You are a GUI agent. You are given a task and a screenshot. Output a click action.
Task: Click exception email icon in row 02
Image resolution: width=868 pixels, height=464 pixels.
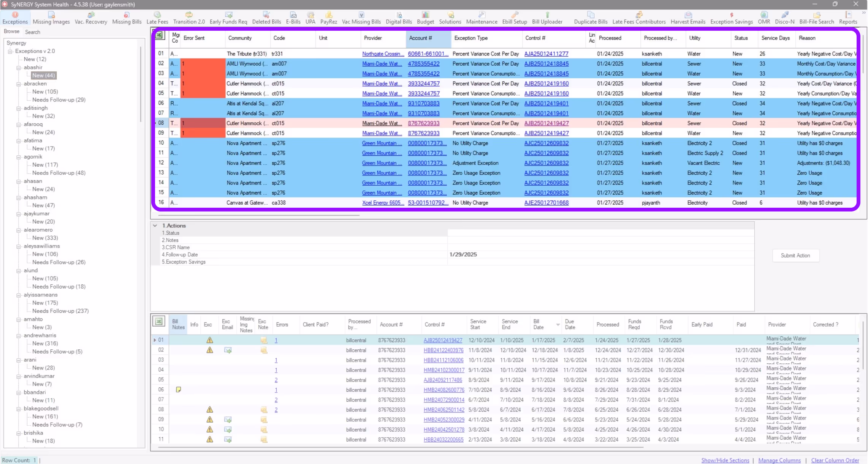tap(228, 350)
